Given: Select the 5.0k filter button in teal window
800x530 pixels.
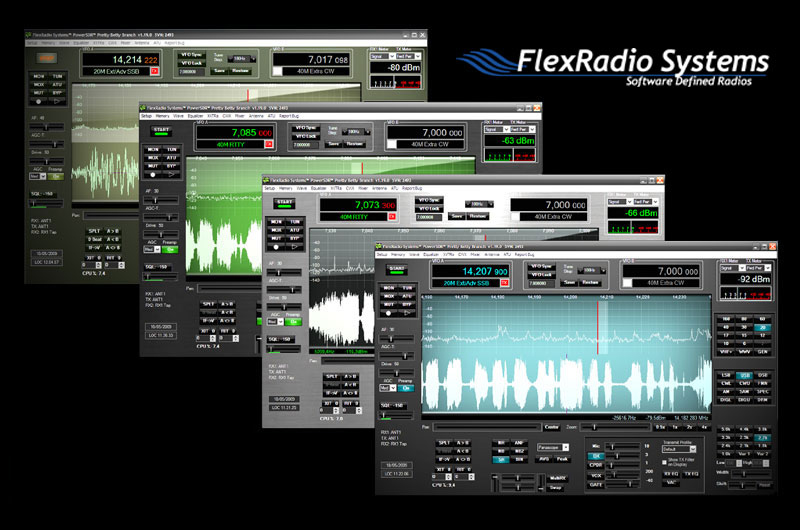Looking at the screenshot, I should 726,430.
